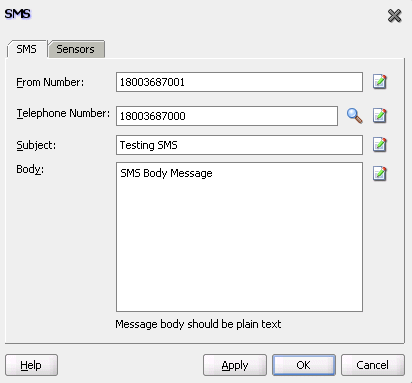Click inside the Body text area

pos(239,237)
